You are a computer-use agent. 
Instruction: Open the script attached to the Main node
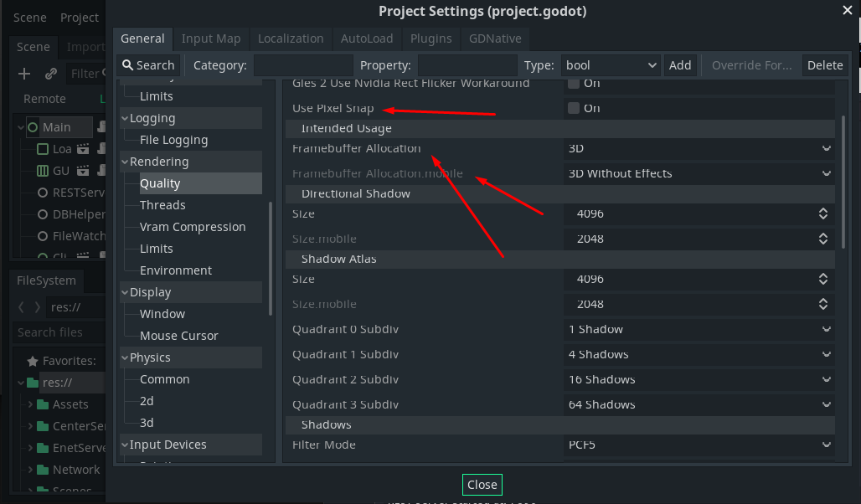[101, 126]
